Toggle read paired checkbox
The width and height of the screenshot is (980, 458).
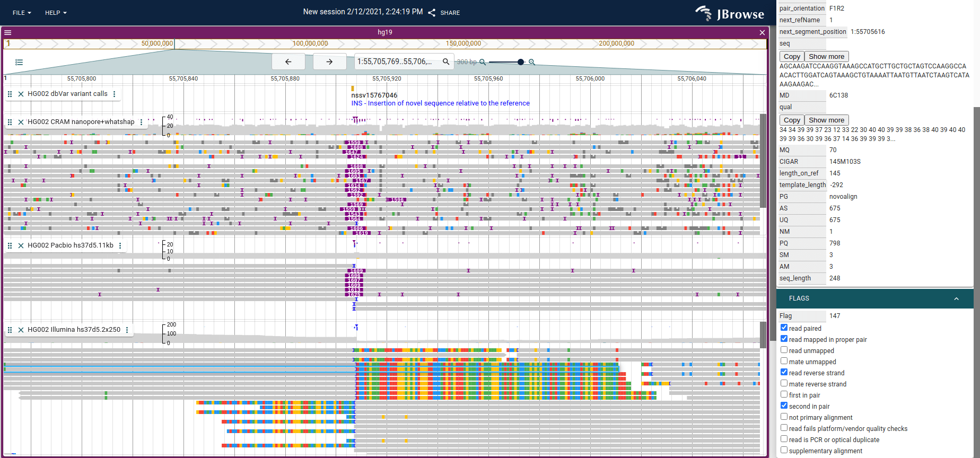point(784,328)
